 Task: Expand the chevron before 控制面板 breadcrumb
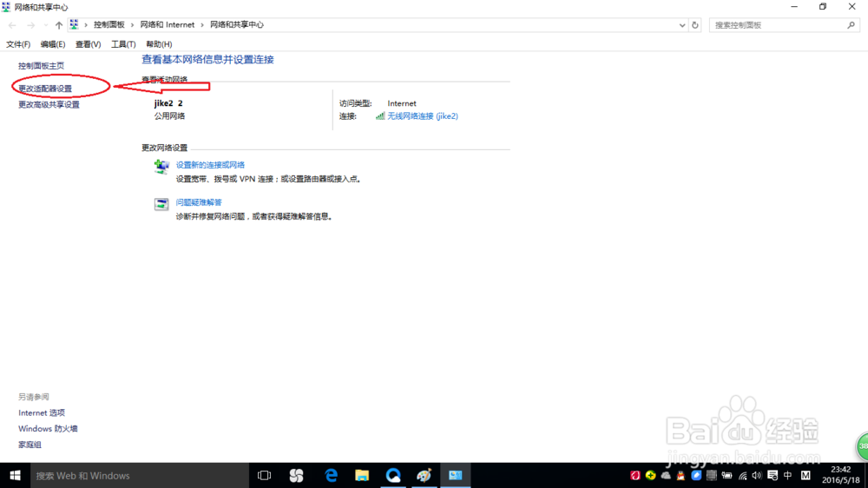click(x=86, y=25)
